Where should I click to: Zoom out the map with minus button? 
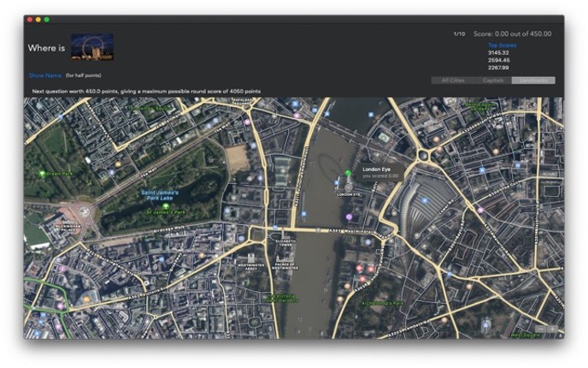click(540, 329)
